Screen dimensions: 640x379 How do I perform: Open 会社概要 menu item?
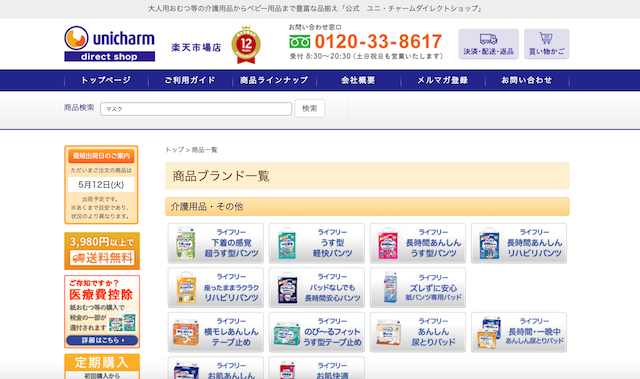click(358, 80)
